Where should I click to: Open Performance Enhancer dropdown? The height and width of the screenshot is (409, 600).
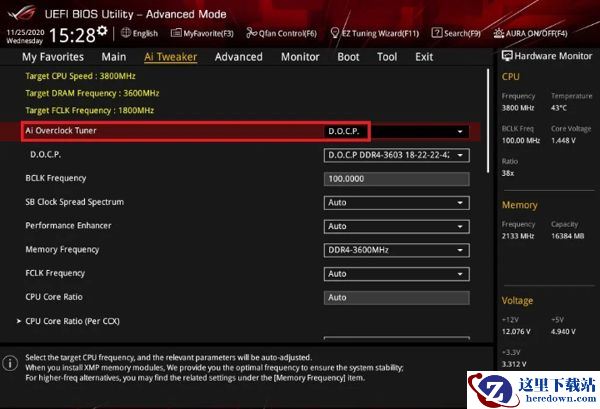(396, 226)
